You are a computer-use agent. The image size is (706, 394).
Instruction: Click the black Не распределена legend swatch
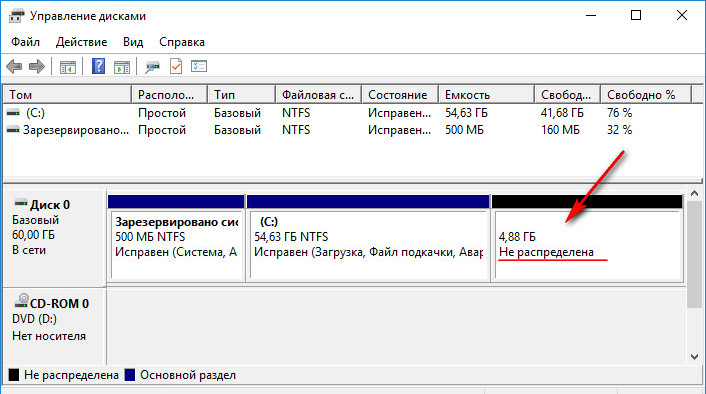[14, 375]
